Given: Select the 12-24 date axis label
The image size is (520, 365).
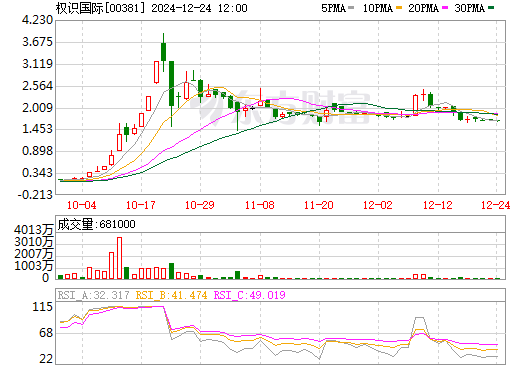Looking at the screenshot, I should (496, 205).
